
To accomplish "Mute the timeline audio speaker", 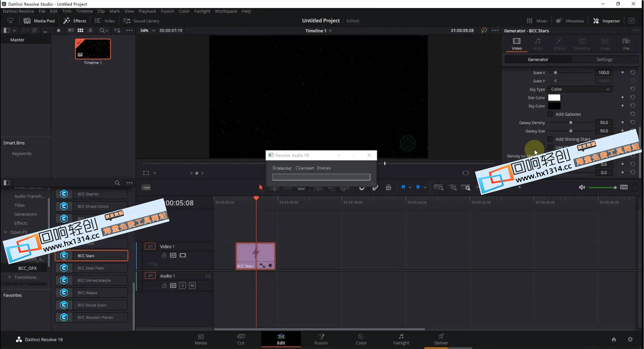I will (582, 187).
